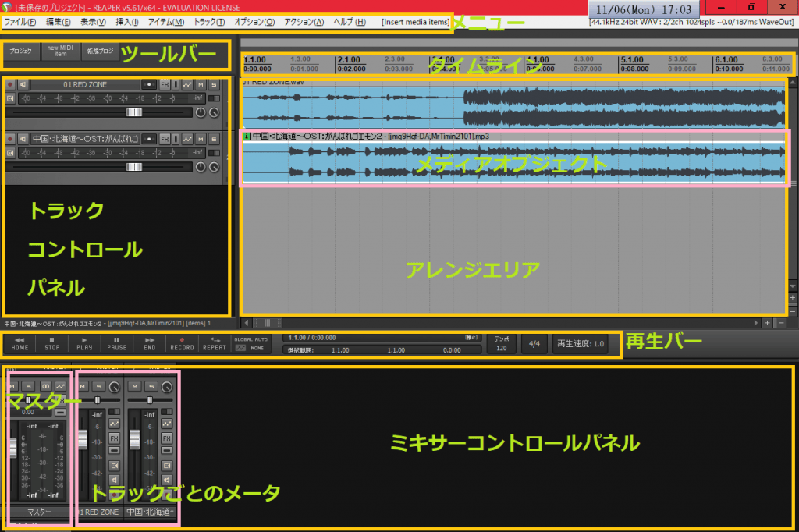Image resolution: width=799 pixels, height=532 pixels.
Task: Open FX chain for 中国･北海道 track panel
Action: click(165, 139)
